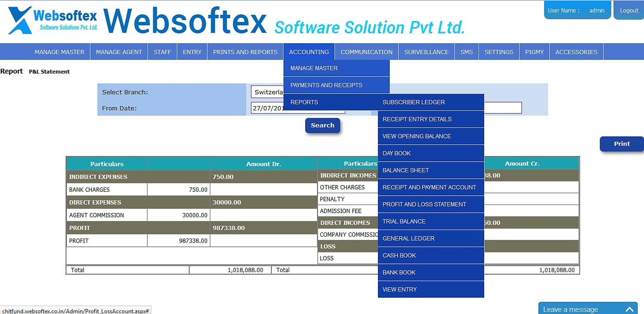The image size is (644, 314).
Task: Open the SETTINGS menu
Action: click(x=499, y=52)
